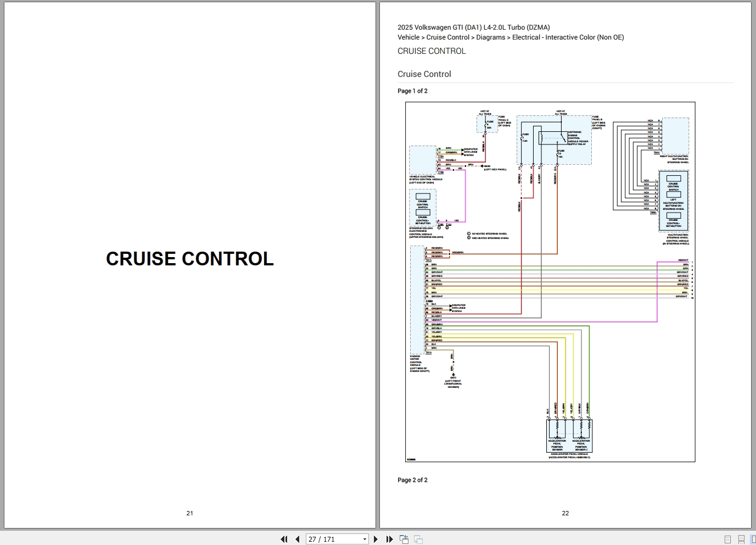Click the cruise control wiring diagram image
The height and width of the screenshot is (545, 756).
(x=550, y=282)
